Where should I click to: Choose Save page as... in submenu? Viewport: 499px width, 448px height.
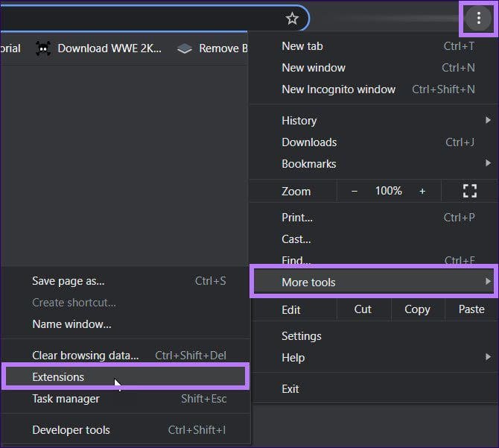tap(126, 281)
